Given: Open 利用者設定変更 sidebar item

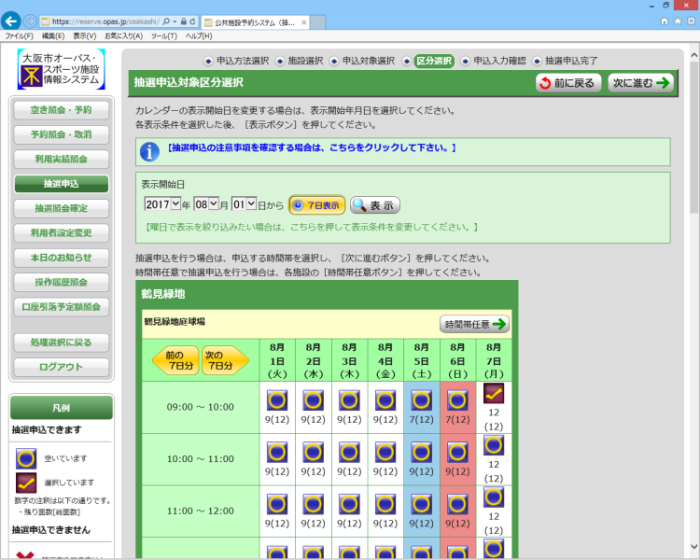Looking at the screenshot, I should 61,233.
